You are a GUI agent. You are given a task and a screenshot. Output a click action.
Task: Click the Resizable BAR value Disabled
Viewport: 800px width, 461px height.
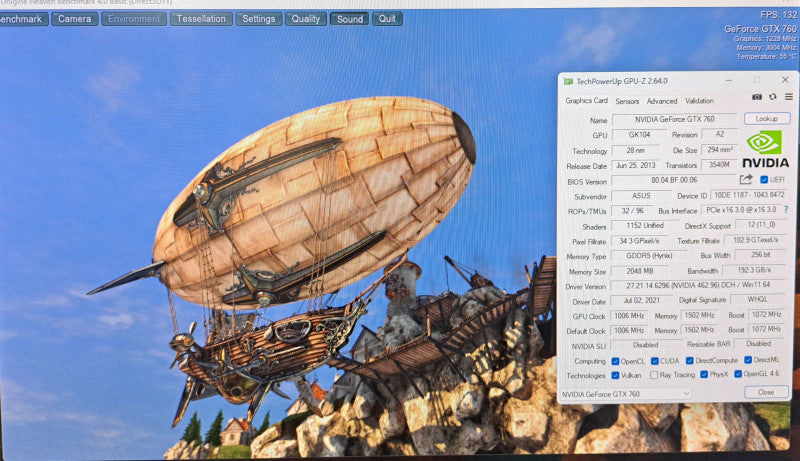coord(758,344)
